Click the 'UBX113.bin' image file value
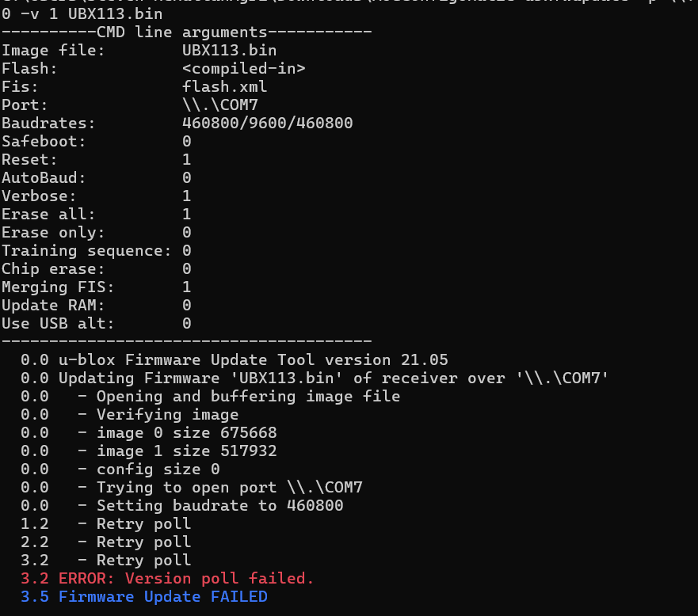 (x=229, y=50)
